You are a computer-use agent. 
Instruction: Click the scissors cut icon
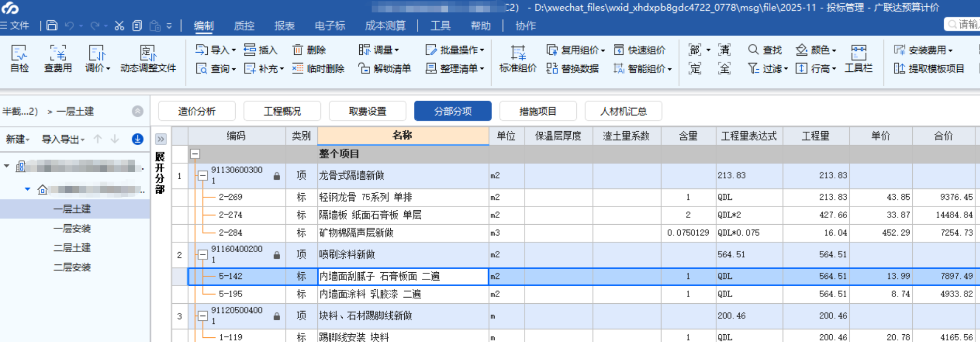(x=119, y=25)
